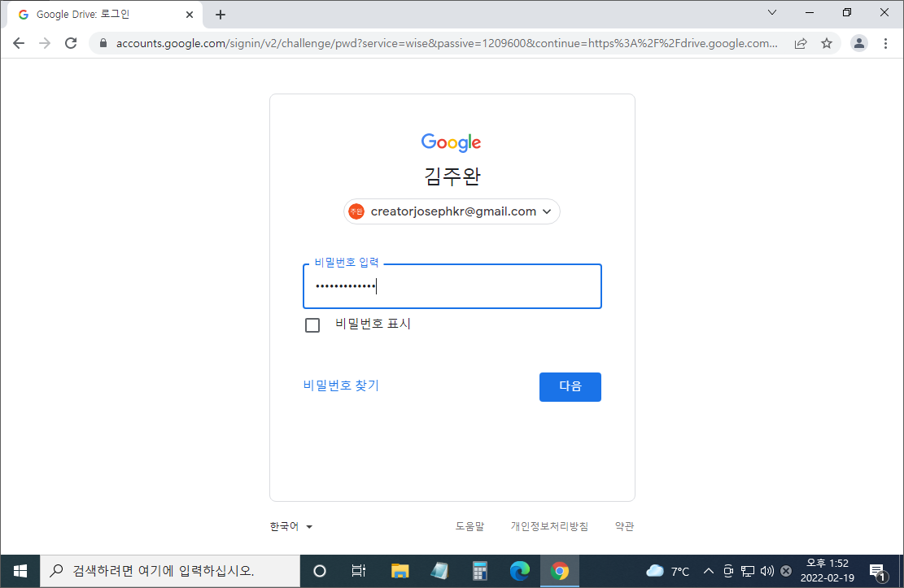Select the Google Drive: 로그인 tab
The width and height of the screenshot is (904, 588).
(x=104, y=15)
